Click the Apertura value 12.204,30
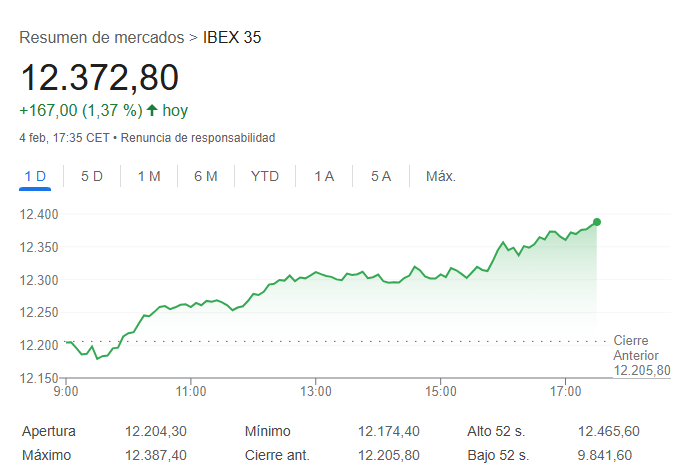Viewport: 694px width, 472px height. 155,431
